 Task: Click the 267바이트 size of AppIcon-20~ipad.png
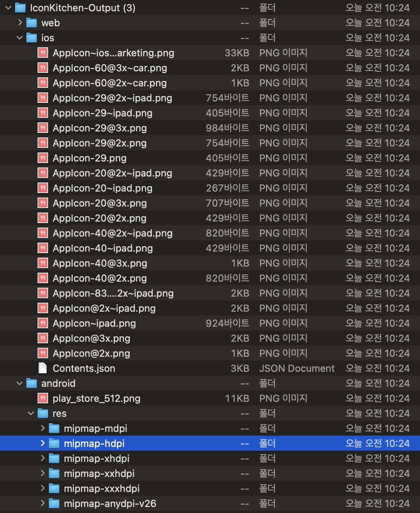228,188
